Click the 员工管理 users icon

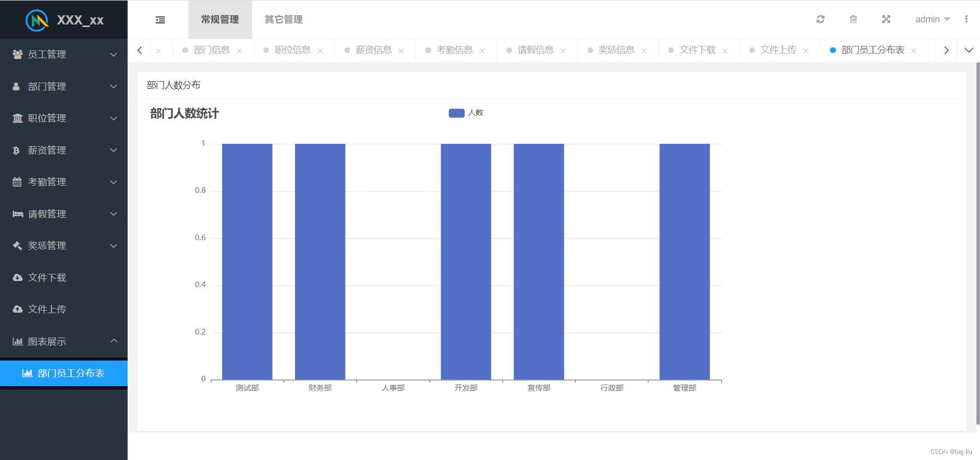(18, 54)
